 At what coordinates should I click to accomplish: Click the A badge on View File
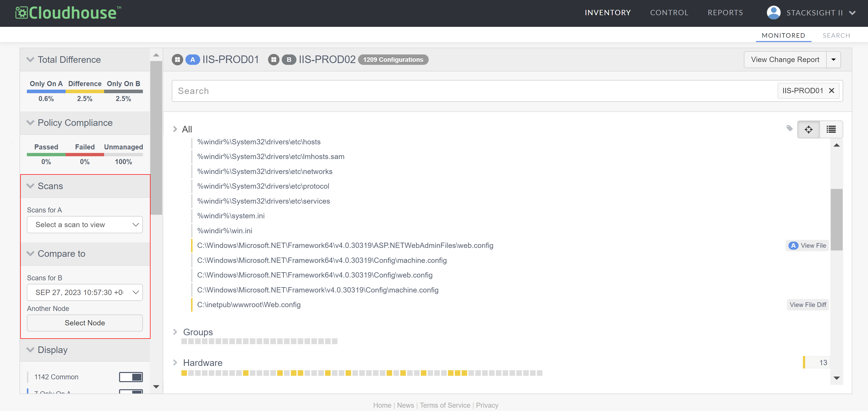(x=793, y=246)
